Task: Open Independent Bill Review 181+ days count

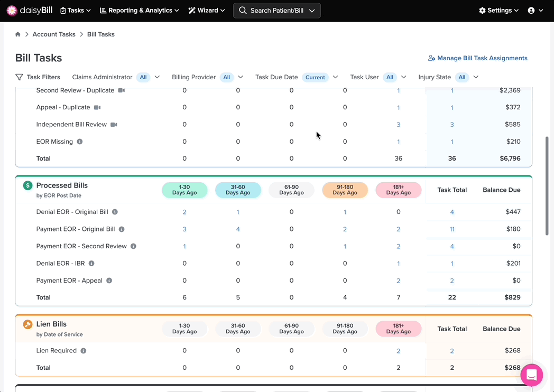Action: 398,125
